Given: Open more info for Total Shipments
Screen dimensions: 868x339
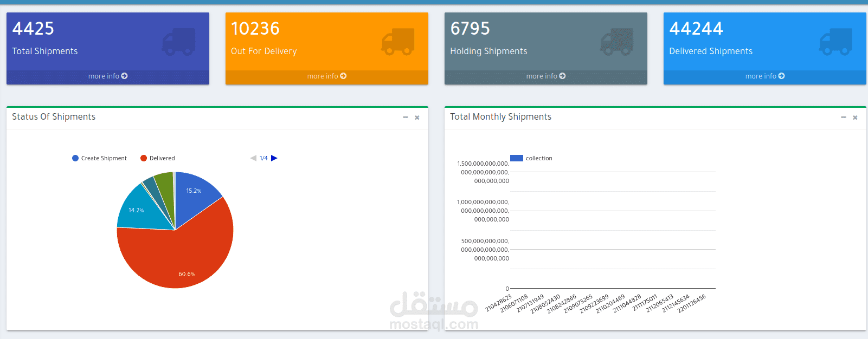Looking at the screenshot, I should click(x=108, y=76).
